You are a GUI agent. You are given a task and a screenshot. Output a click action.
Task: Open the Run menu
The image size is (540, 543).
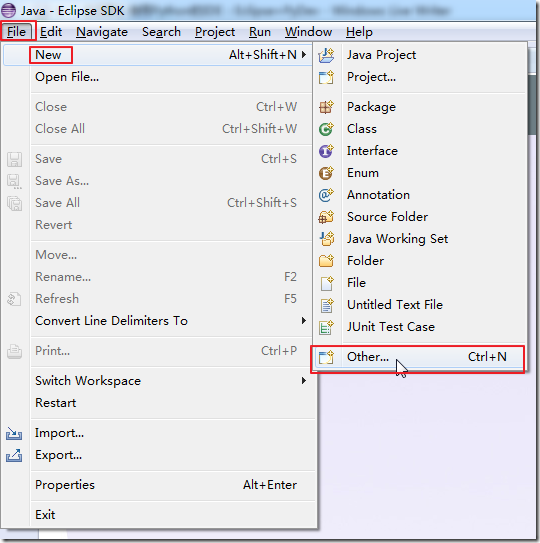[260, 32]
